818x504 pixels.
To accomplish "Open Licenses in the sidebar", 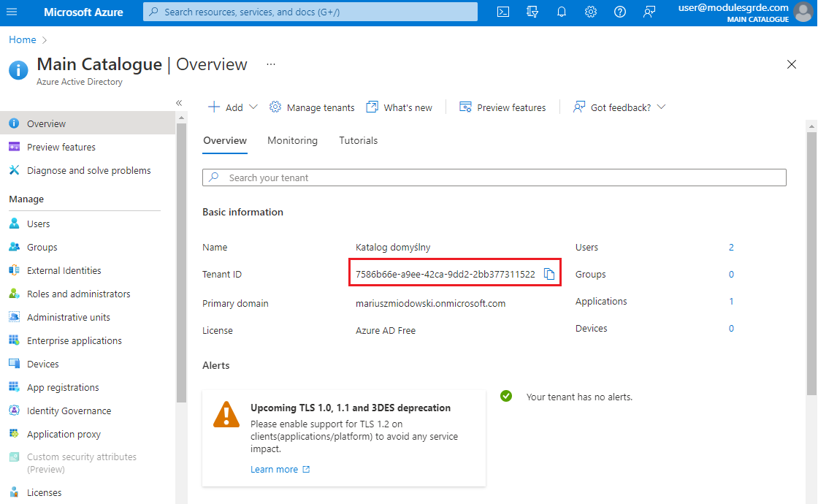I will [88, 492].
